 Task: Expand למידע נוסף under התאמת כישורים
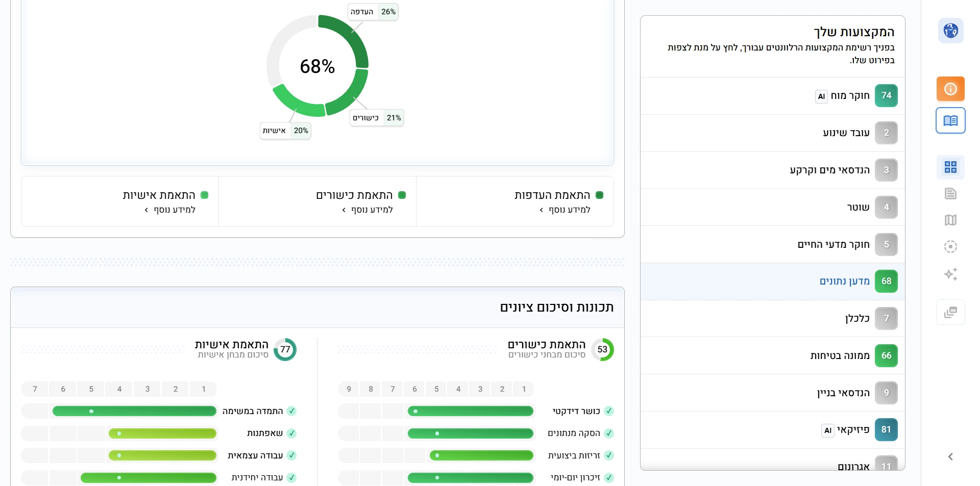coord(368,210)
